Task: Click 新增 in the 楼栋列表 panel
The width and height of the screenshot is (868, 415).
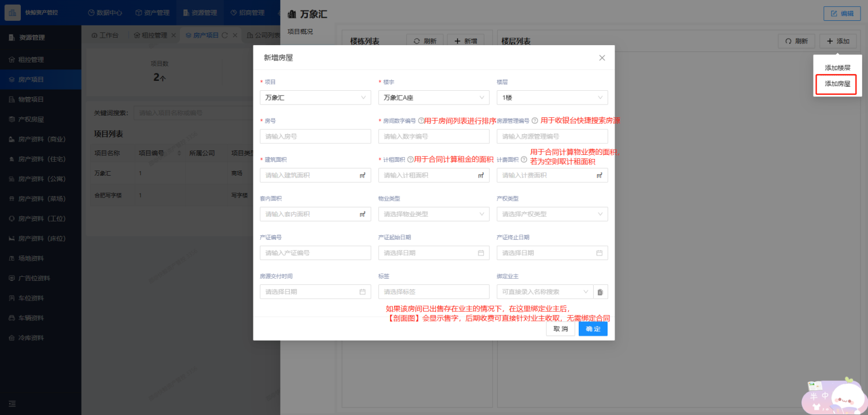Action: [x=466, y=41]
